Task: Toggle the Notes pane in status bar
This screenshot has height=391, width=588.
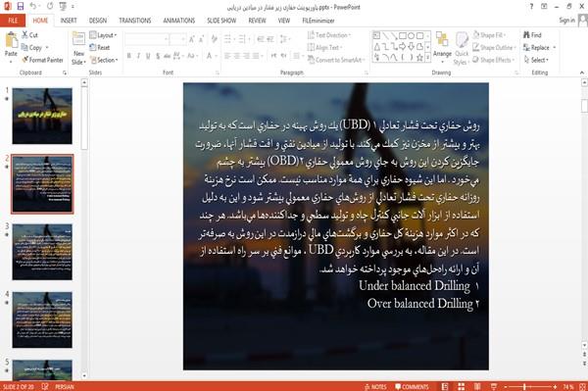Action: [375, 387]
